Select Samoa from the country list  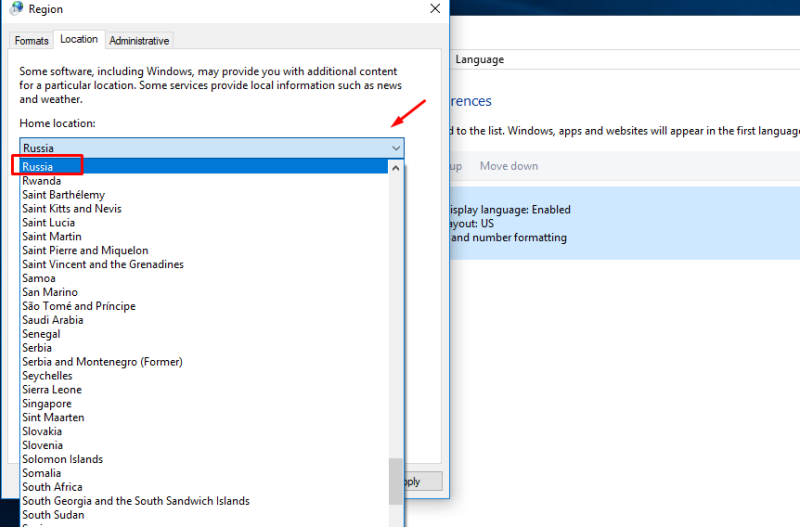tap(39, 278)
